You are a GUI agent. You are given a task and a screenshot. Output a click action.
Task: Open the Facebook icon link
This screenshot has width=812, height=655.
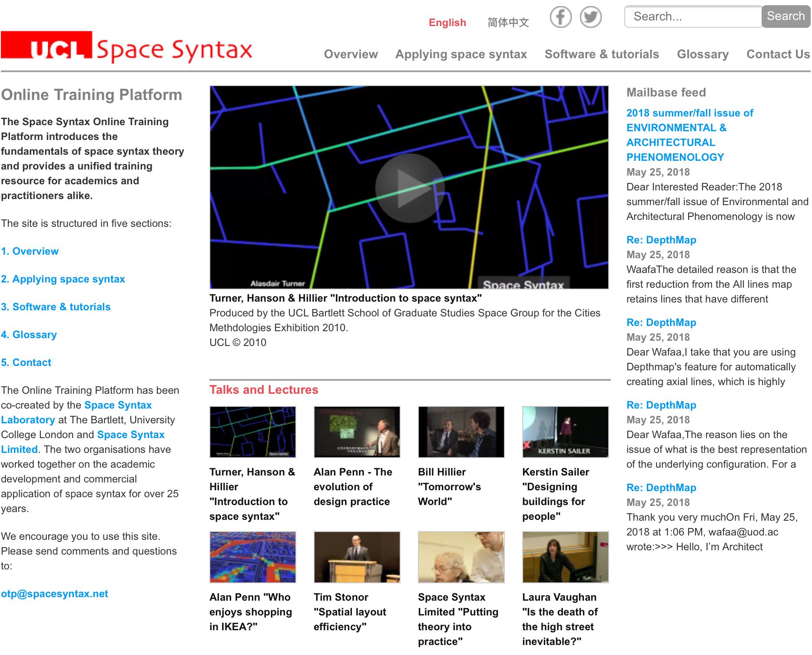point(560,17)
